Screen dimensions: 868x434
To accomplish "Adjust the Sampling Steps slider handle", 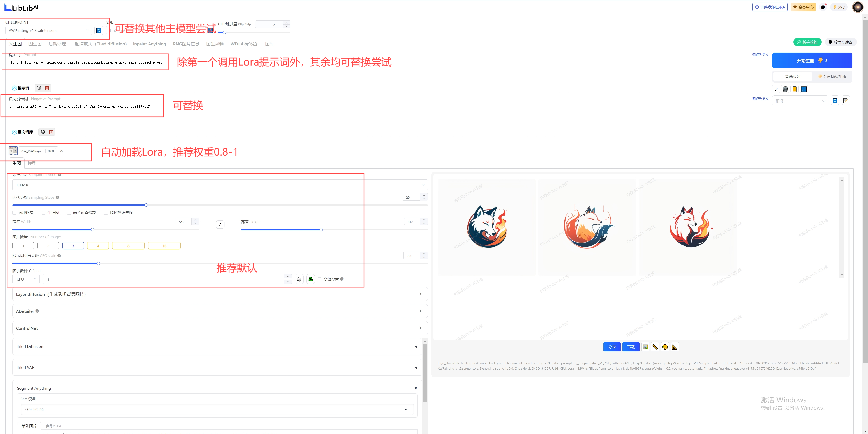I will [x=146, y=205].
